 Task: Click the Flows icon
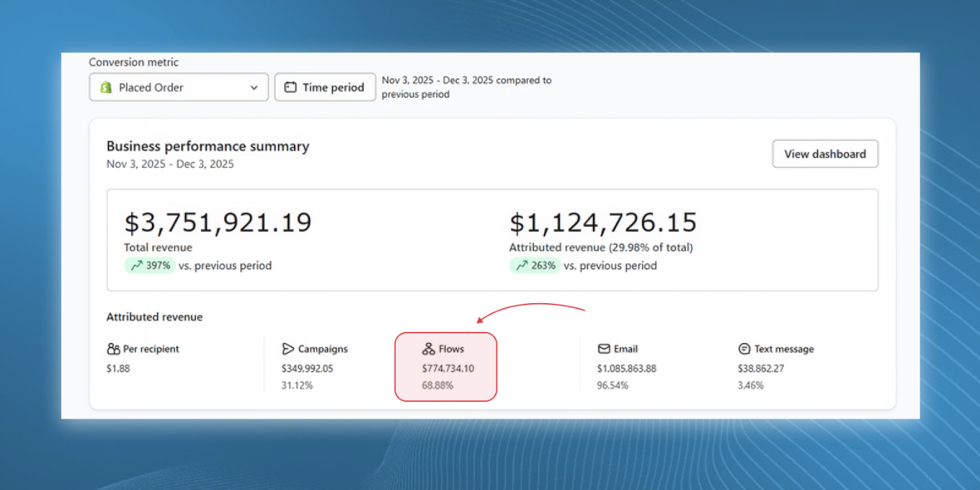click(428, 349)
